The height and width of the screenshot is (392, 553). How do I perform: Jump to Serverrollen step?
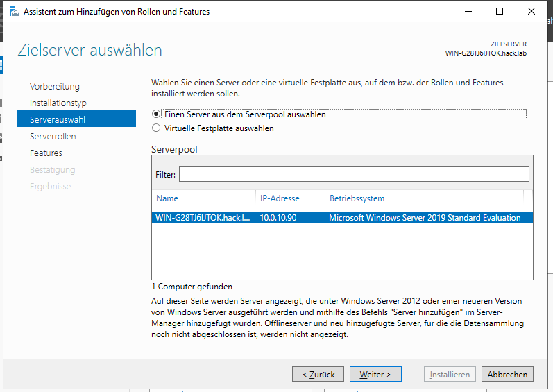(53, 137)
